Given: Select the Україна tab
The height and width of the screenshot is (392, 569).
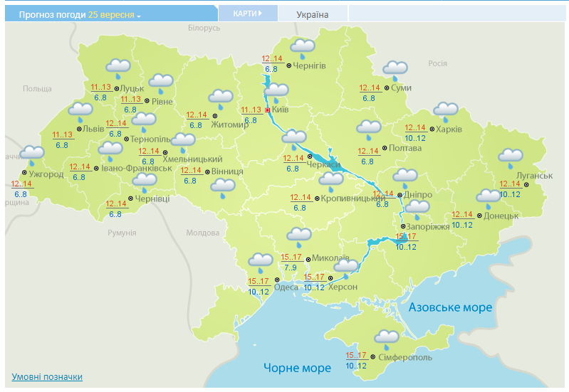Looking at the screenshot, I should click(x=313, y=14).
